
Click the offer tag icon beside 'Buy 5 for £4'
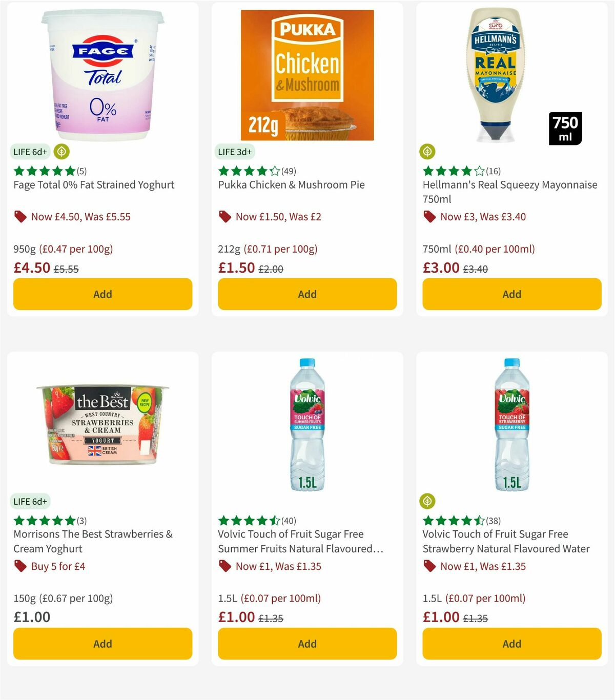click(20, 566)
